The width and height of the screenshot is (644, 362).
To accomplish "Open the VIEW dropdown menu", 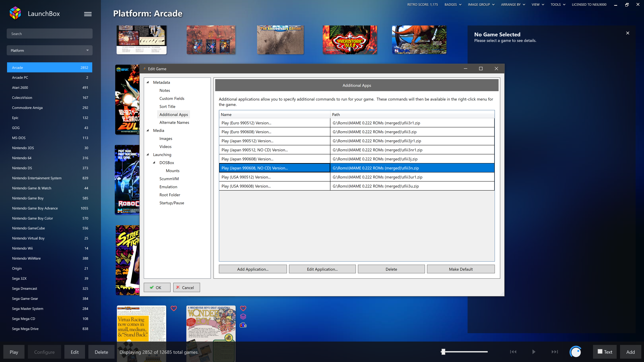I will [x=538, y=5].
